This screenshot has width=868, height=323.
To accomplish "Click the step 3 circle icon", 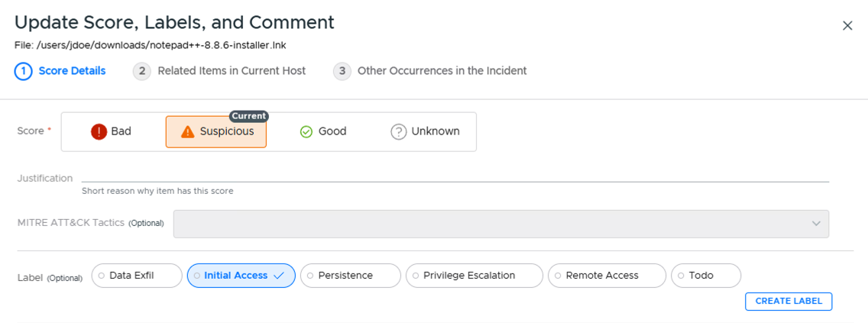I will pyautogui.click(x=342, y=71).
